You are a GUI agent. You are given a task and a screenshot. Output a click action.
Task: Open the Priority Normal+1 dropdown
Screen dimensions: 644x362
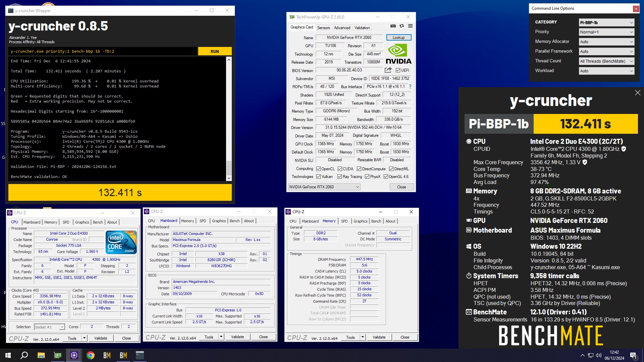coord(606,32)
